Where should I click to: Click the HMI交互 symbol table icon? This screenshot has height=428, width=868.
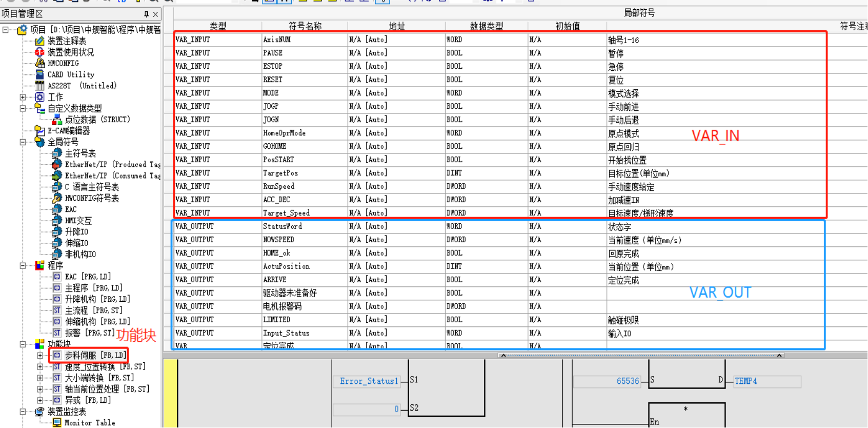[57, 221]
